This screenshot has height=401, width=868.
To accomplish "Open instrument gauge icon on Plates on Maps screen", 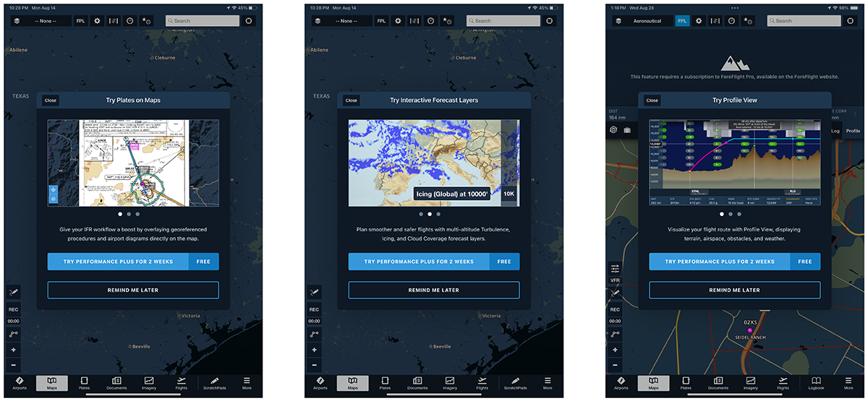I will [129, 21].
